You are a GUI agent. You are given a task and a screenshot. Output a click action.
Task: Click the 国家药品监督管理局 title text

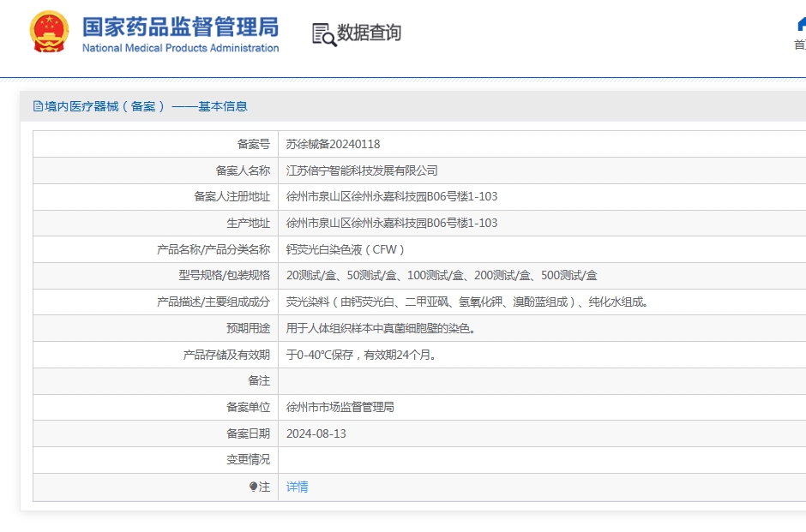tap(180, 27)
